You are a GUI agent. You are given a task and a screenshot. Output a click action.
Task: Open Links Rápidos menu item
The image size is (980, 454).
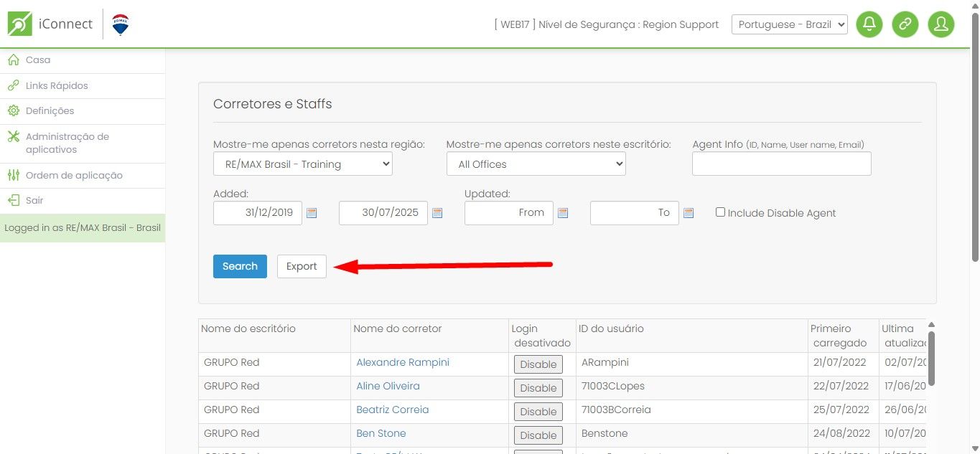point(83,85)
